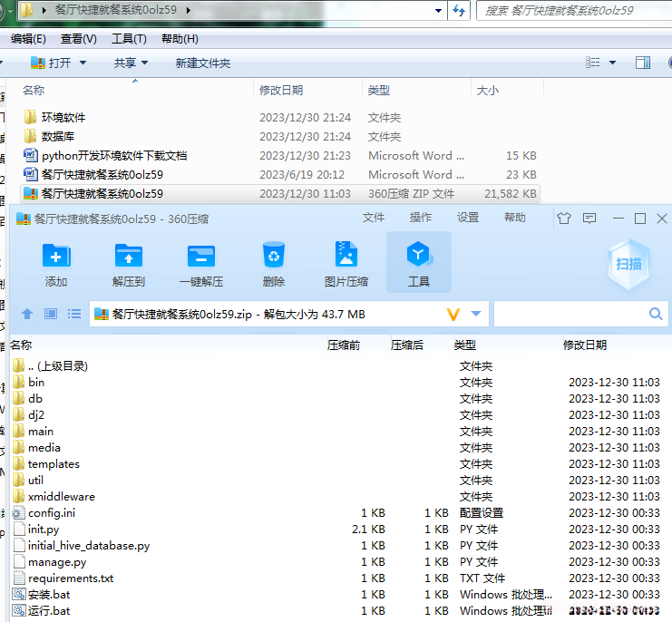Open the 帮助(H) menu in Explorer
672x622 pixels.
[180, 39]
